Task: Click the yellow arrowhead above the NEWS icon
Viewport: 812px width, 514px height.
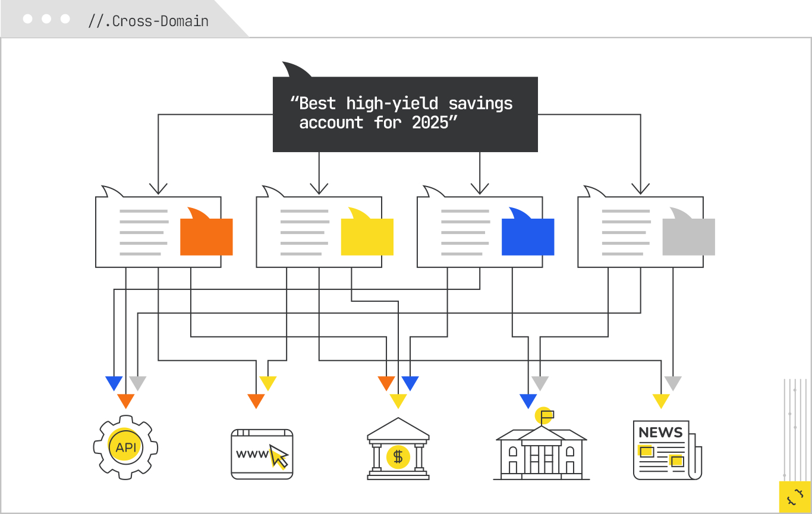Action: click(x=661, y=401)
